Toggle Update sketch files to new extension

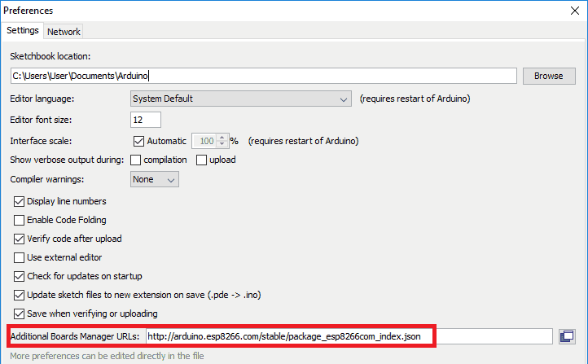coord(19,295)
